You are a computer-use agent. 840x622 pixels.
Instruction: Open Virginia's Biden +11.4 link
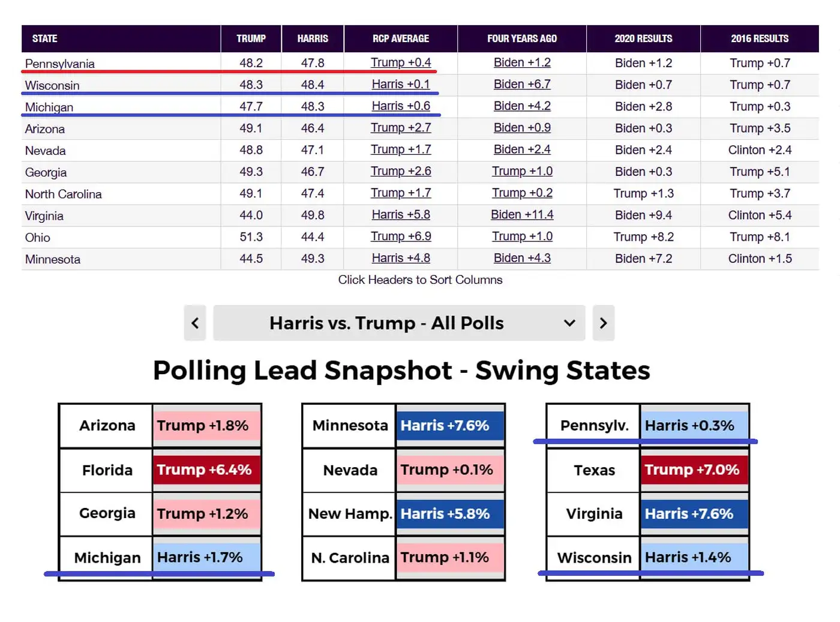click(522, 215)
